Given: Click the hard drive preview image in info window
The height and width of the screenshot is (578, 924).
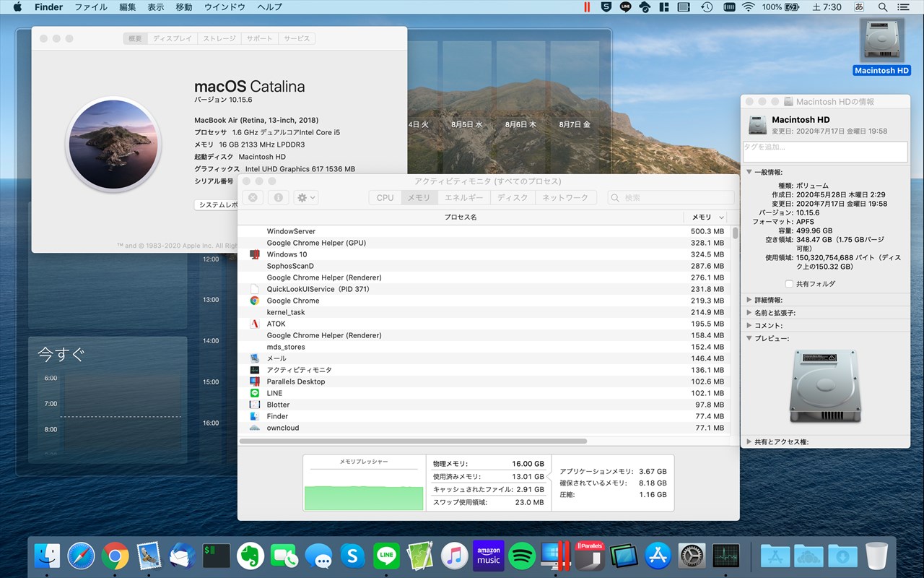Looking at the screenshot, I should pos(826,387).
